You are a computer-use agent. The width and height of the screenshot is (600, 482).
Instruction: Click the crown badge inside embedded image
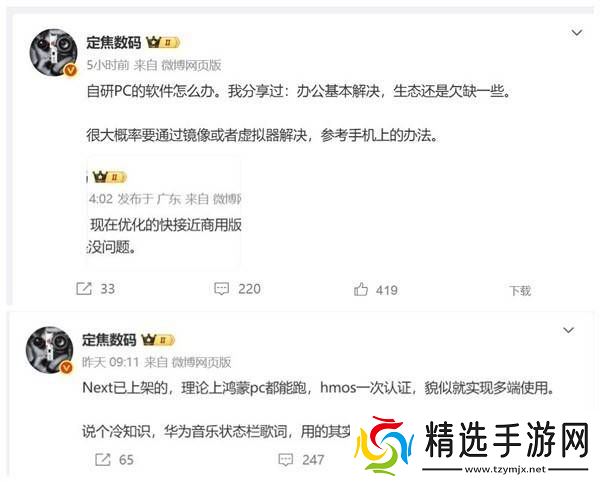click(110, 177)
